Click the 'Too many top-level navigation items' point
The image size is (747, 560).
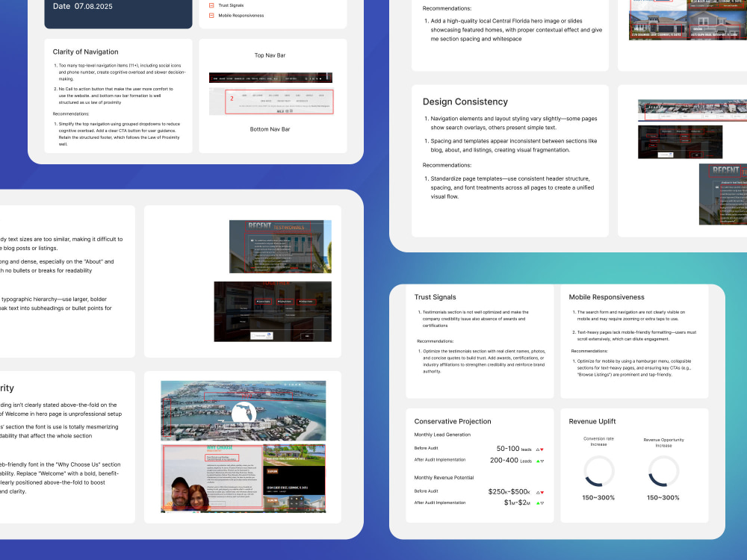[122, 72]
